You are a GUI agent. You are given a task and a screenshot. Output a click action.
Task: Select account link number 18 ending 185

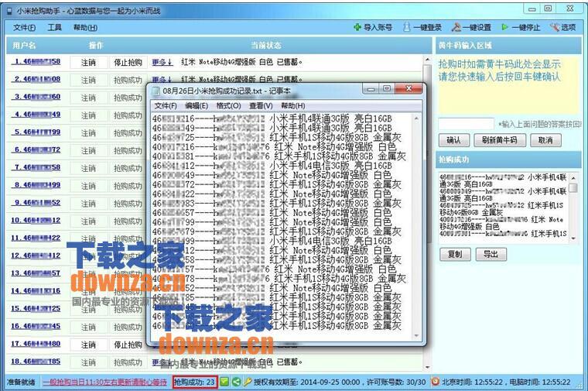[x=36, y=362]
